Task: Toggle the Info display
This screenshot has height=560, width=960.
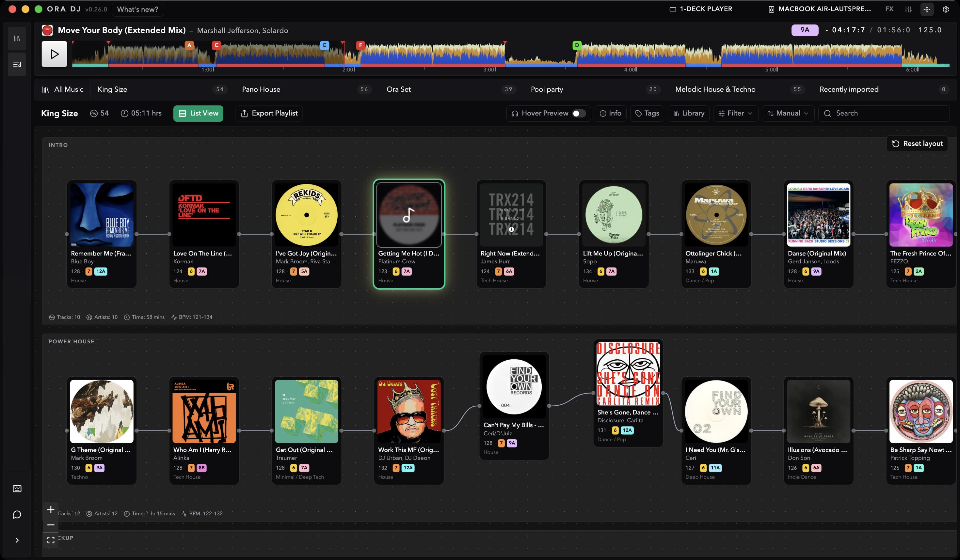Action: pos(610,114)
